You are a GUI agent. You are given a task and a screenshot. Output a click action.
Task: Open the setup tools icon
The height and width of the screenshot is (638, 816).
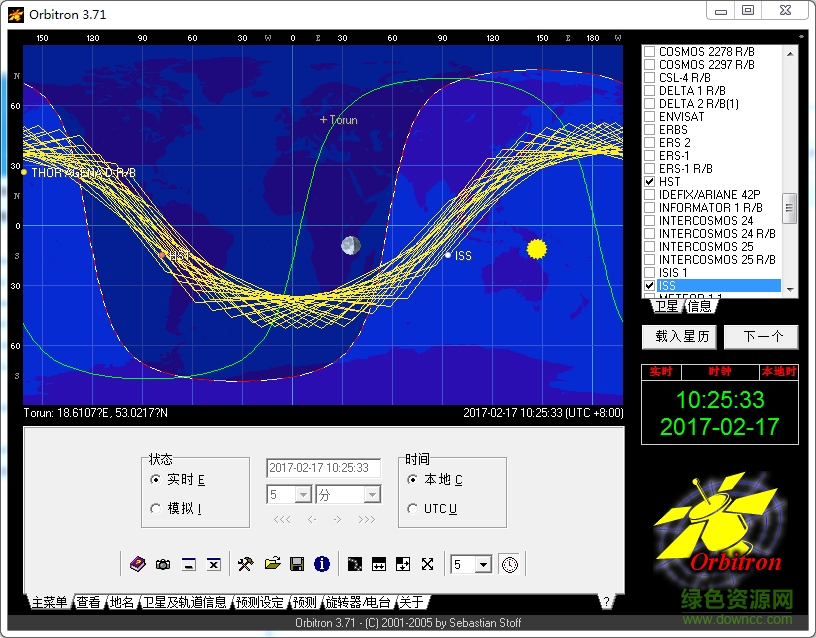pyautogui.click(x=244, y=564)
